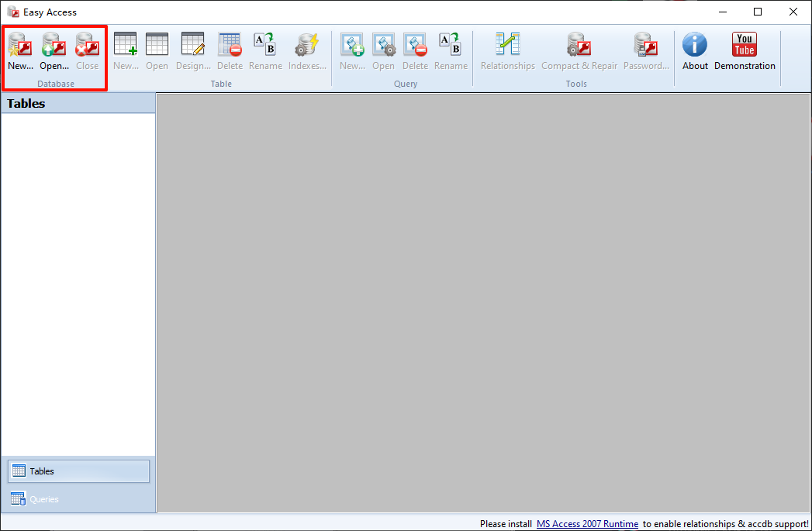Open the selected table
This screenshot has width=812, height=531.
click(157, 51)
